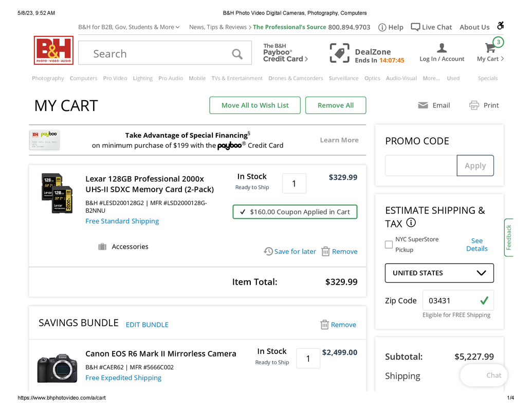Click Learn More financing link
This screenshot has width=532, height=411.
[x=339, y=140]
